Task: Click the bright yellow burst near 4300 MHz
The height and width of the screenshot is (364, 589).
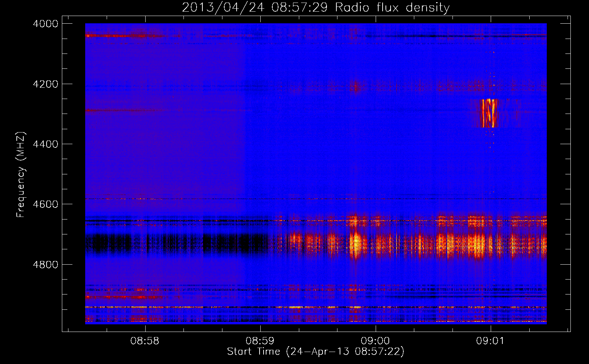Action: [x=489, y=113]
